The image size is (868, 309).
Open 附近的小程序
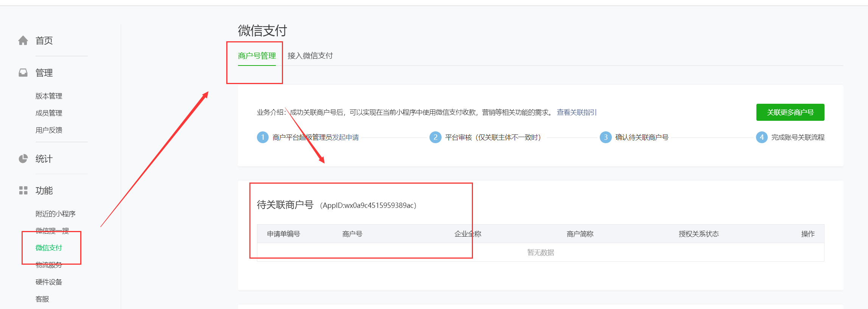[x=56, y=214]
